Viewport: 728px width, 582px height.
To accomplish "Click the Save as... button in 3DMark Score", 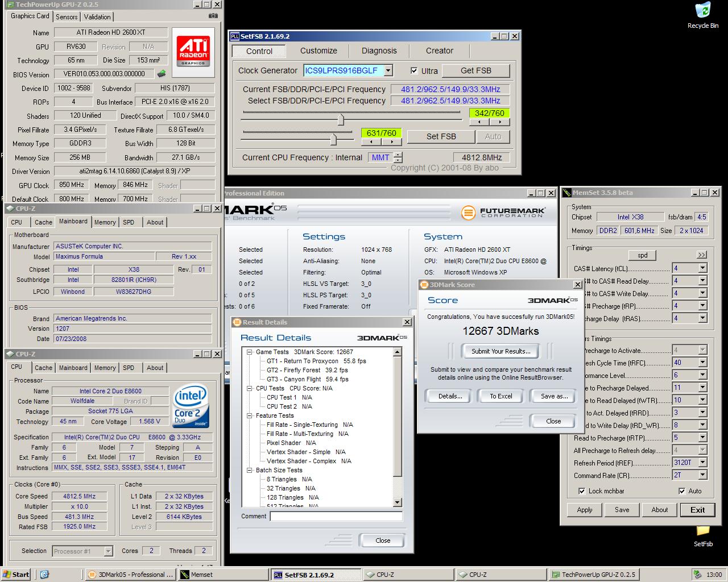I will [x=554, y=396].
